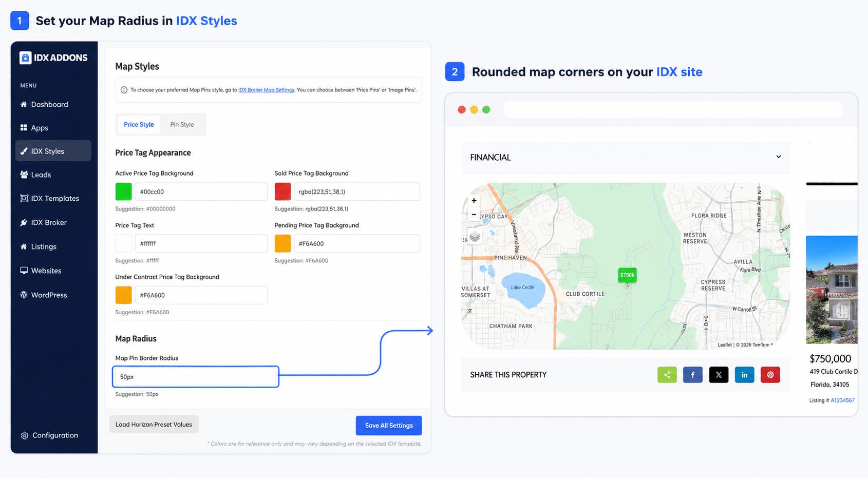This screenshot has width=868, height=478.
Task: Open the Listings menu item
Action: [53, 246]
